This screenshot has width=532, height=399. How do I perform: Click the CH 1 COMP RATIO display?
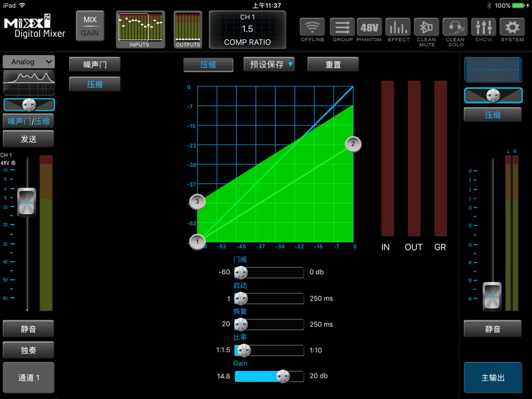tap(248, 30)
